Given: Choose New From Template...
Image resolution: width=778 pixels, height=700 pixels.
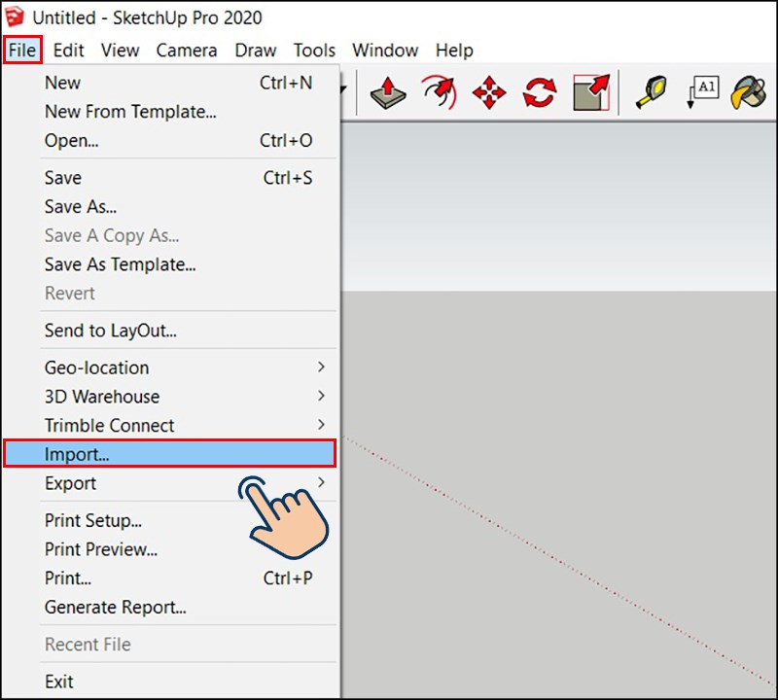Looking at the screenshot, I should (170, 112).
